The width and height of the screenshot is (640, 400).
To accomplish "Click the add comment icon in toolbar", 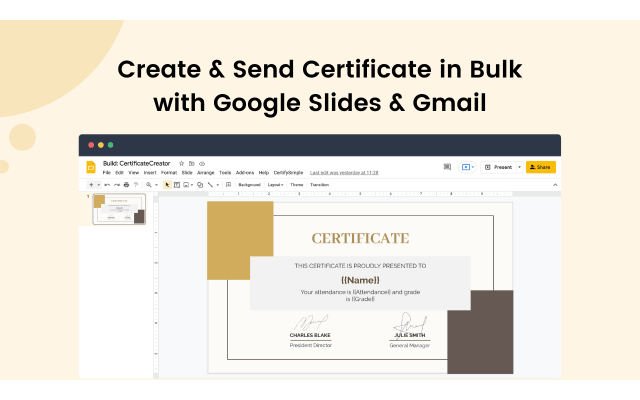I will pyautogui.click(x=229, y=184).
